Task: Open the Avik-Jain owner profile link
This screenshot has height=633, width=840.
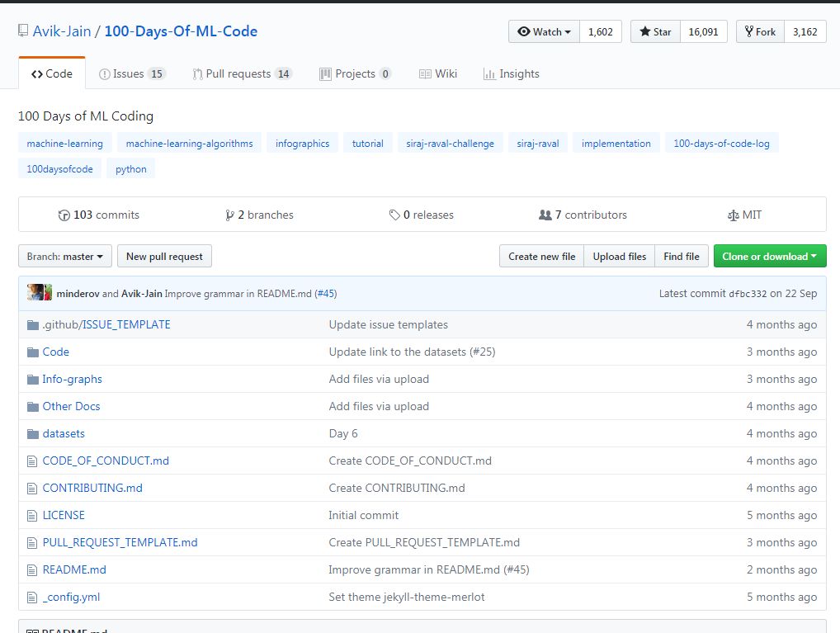Action: [x=62, y=31]
